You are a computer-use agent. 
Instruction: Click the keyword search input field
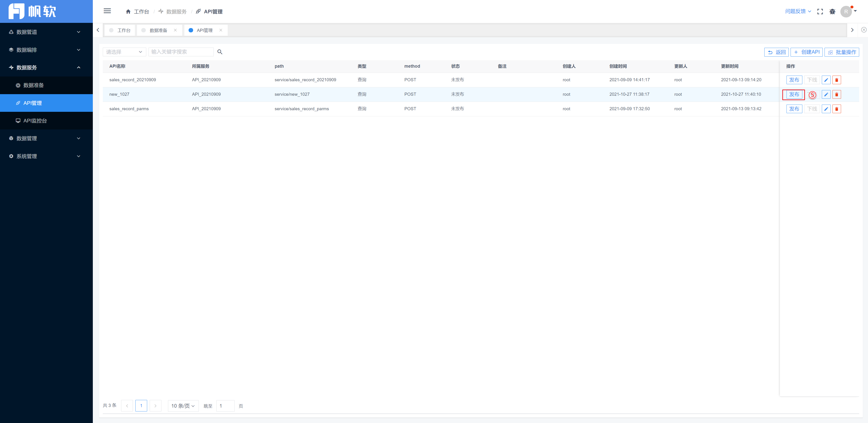coord(181,52)
